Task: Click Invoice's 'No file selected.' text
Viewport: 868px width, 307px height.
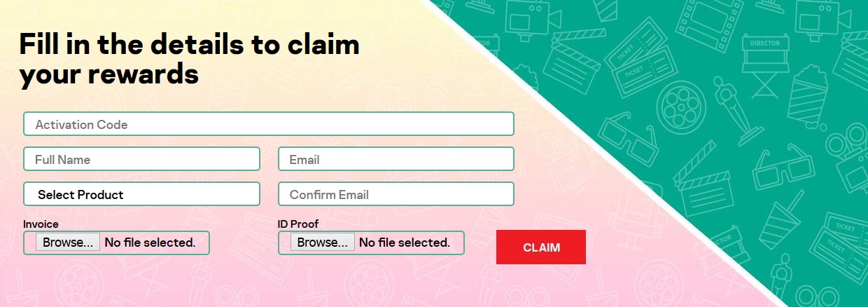Action: pyautogui.click(x=150, y=243)
